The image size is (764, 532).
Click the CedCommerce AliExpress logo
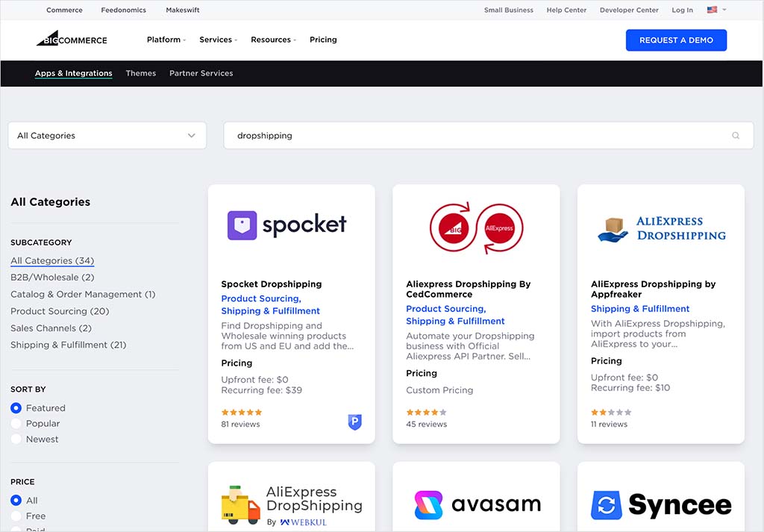tap(476, 227)
